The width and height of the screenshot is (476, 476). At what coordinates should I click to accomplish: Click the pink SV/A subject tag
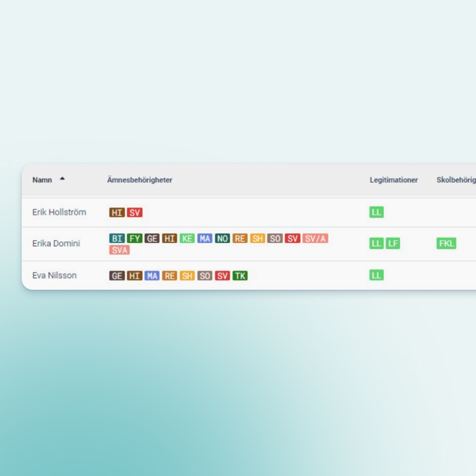pyautogui.click(x=315, y=239)
